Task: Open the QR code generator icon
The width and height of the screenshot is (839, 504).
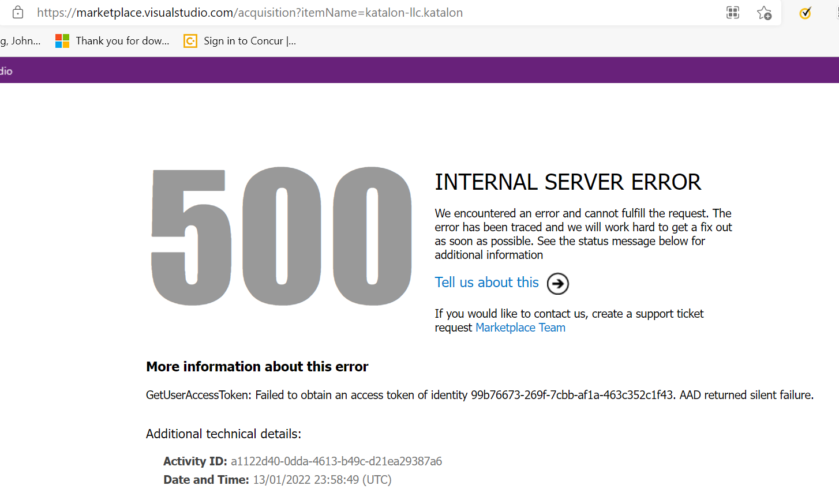Action: (732, 12)
